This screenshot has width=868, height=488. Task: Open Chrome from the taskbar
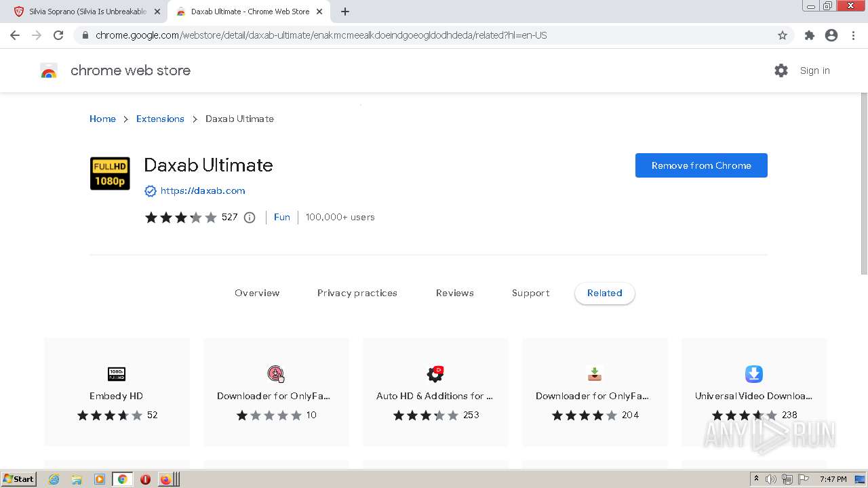click(122, 479)
